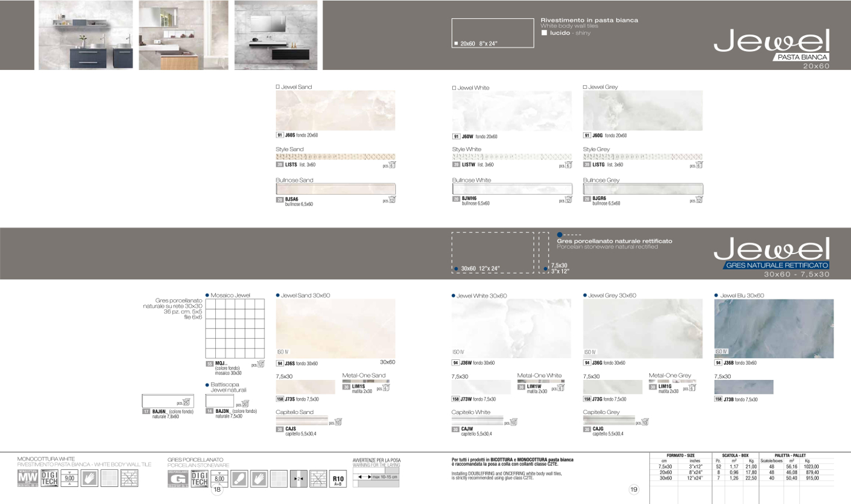Select the Jewel Blu 30x60 tile swatch
851x504 pixels.
pos(774,328)
